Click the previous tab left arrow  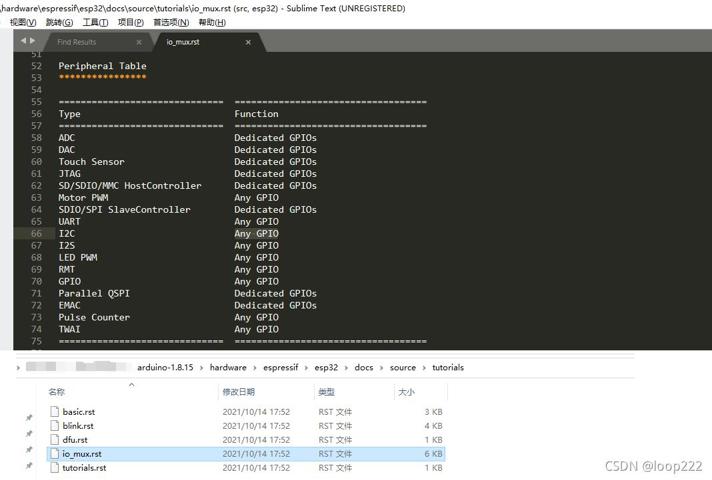coord(24,41)
